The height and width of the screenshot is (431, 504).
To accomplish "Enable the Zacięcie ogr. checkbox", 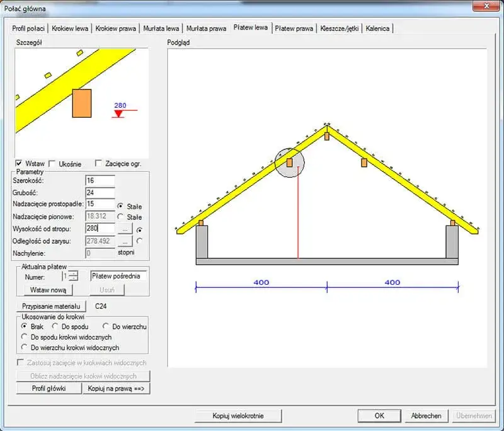I will [x=98, y=163].
